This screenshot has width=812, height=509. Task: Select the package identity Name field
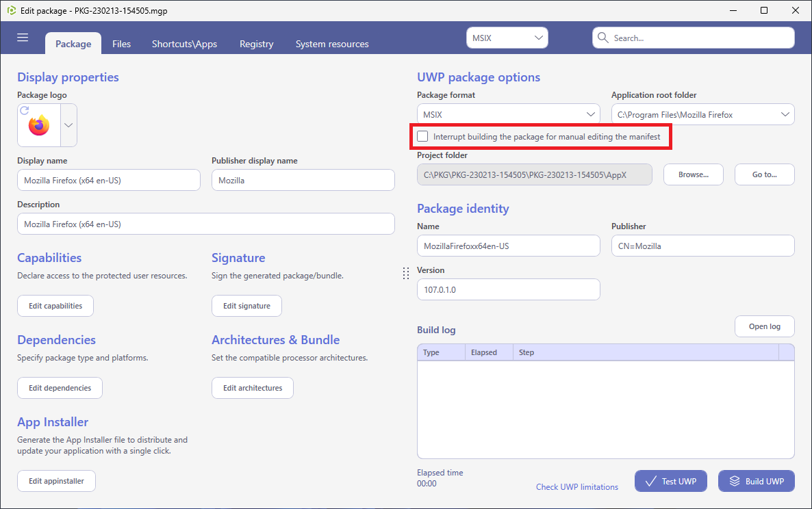(x=509, y=246)
